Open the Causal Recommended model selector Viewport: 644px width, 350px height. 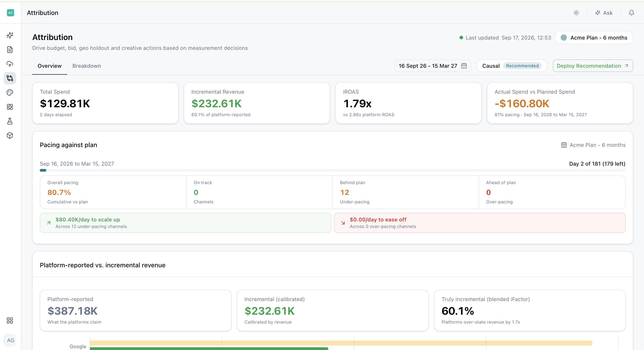coord(512,66)
